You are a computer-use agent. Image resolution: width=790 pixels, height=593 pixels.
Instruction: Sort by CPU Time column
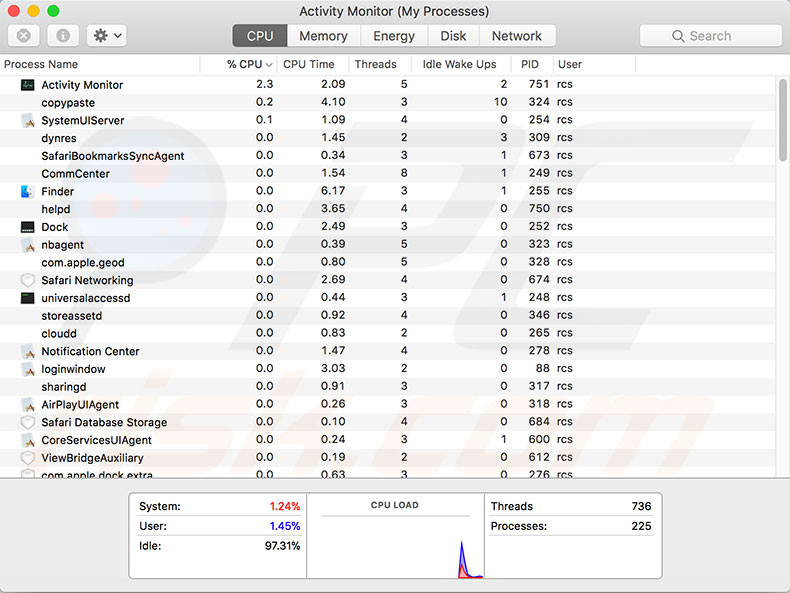click(313, 64)
